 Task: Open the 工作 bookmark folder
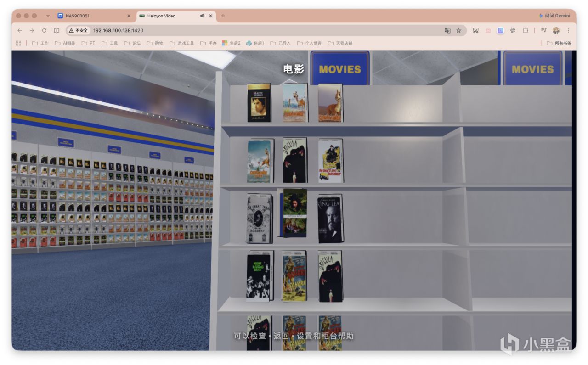40,43
